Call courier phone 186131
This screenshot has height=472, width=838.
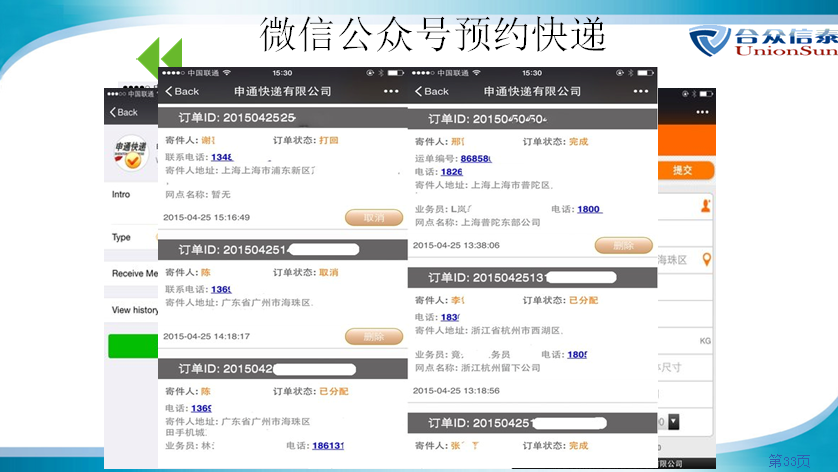328,446
